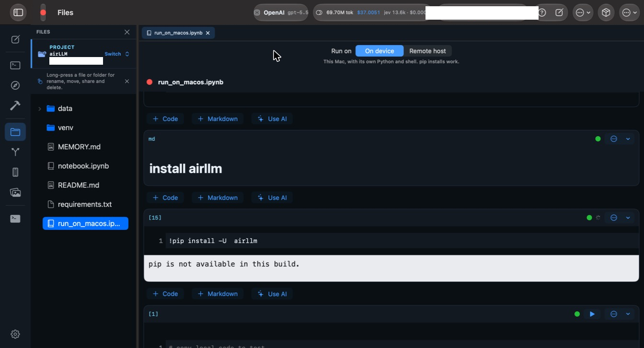Open the compass explore icon in left rail
644x348 pixels.
[x=15, y=85]
